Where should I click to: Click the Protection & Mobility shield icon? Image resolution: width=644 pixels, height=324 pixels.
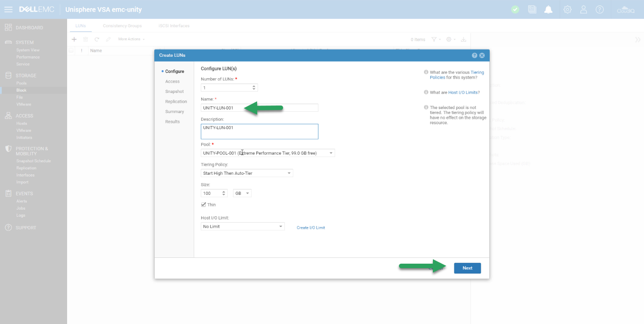pos(8,149)
